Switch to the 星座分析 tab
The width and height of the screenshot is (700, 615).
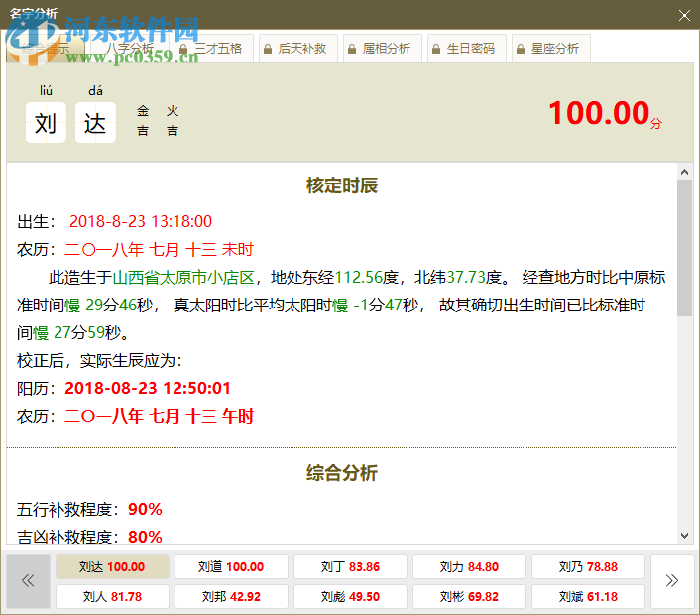551,49
